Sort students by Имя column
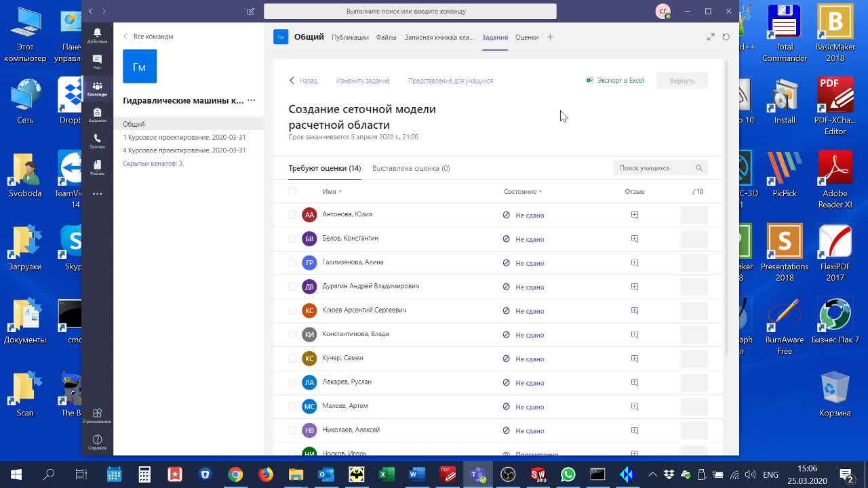Screen dimensions: 868x488 coord(332,192)
